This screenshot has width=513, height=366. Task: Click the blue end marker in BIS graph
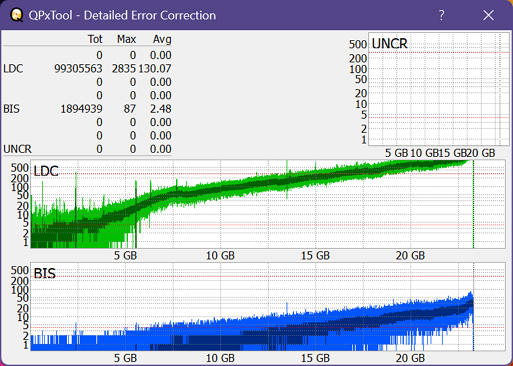tap(473, 307)
